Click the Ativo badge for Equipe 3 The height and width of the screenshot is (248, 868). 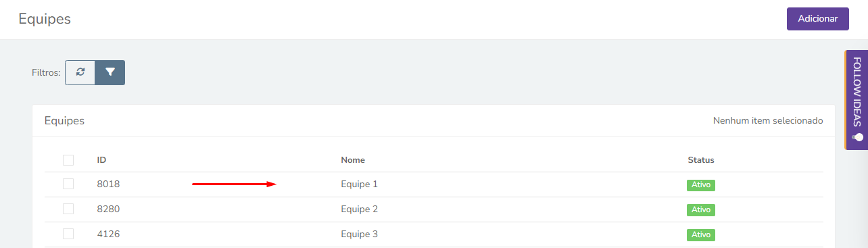coord(701,234)
